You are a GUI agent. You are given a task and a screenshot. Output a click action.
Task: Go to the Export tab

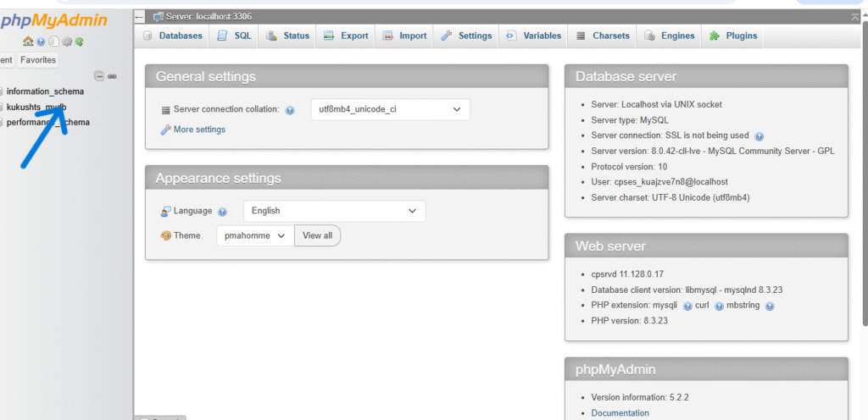346,36
